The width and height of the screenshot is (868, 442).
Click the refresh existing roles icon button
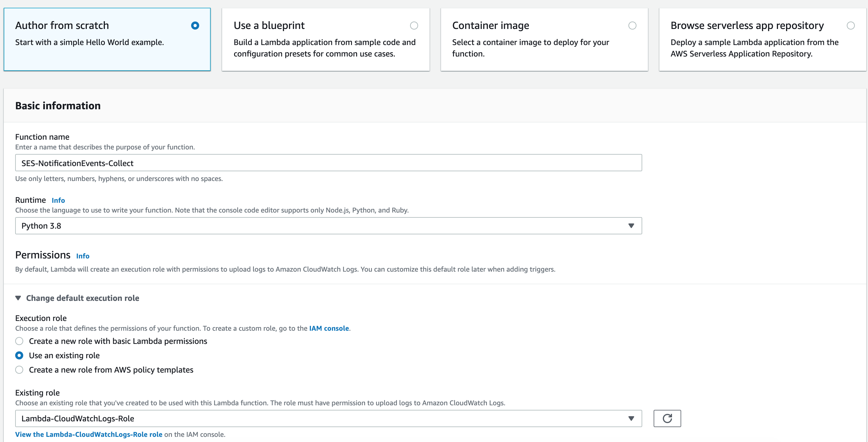pos(667,418)
